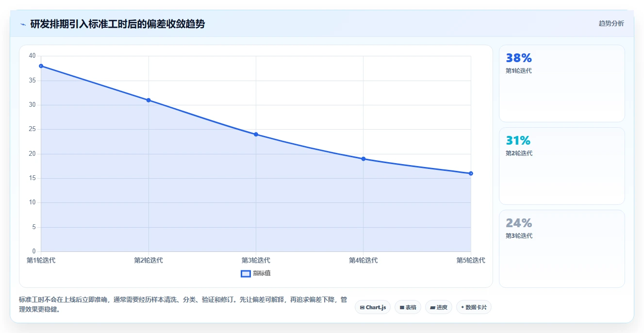Click the y-axis value 20
Image resolution: width=644 pixels, height=333 pixels.
[32, 154]
